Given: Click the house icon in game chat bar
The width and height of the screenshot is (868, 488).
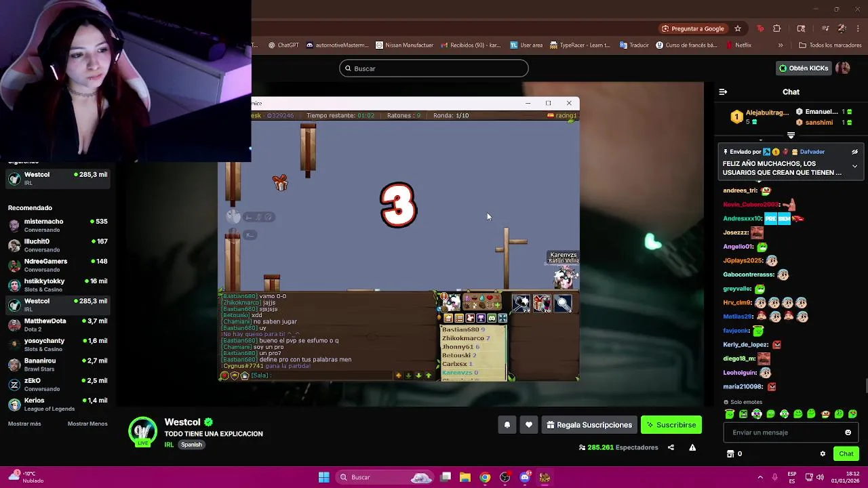Looking at the screenshot, I should click(x=245, y=375).
